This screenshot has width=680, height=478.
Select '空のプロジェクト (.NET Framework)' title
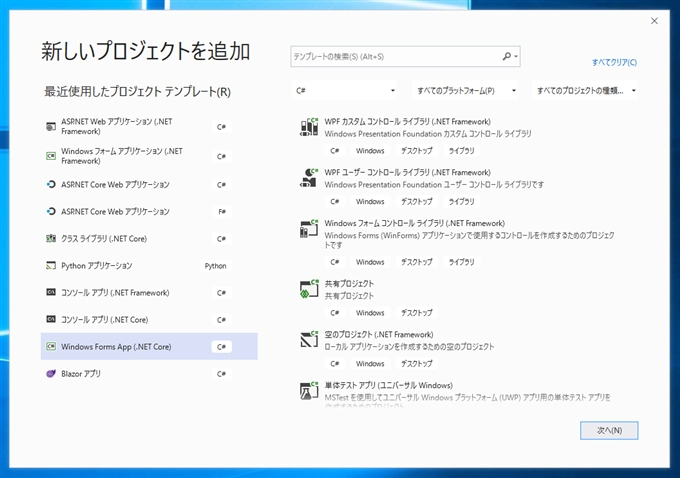(379, 334)
